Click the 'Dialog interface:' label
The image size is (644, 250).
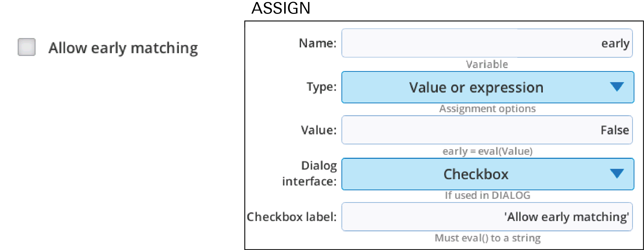tap(310, 173)
